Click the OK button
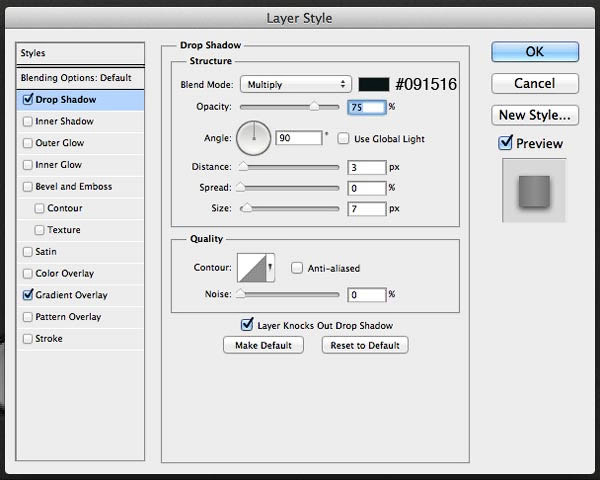 tap(535, 52)
